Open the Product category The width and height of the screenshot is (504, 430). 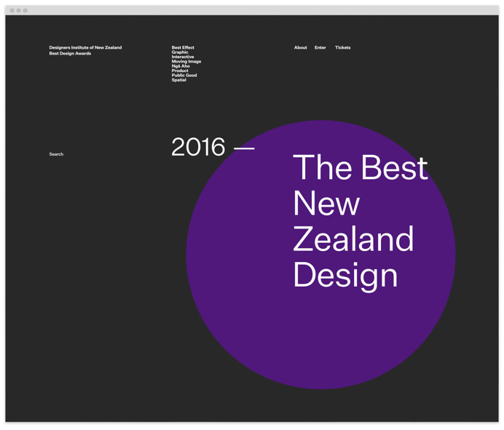tap(180, 71)
